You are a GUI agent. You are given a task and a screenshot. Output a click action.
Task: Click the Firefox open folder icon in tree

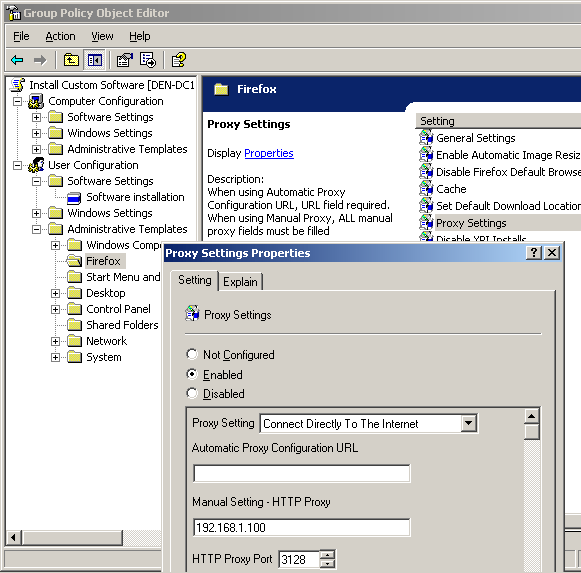74,261
